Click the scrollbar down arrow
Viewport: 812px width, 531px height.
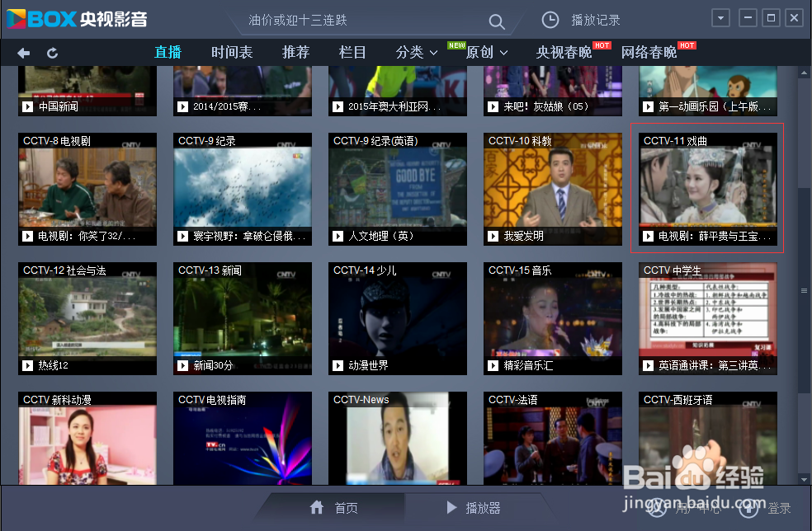(804, 479)
